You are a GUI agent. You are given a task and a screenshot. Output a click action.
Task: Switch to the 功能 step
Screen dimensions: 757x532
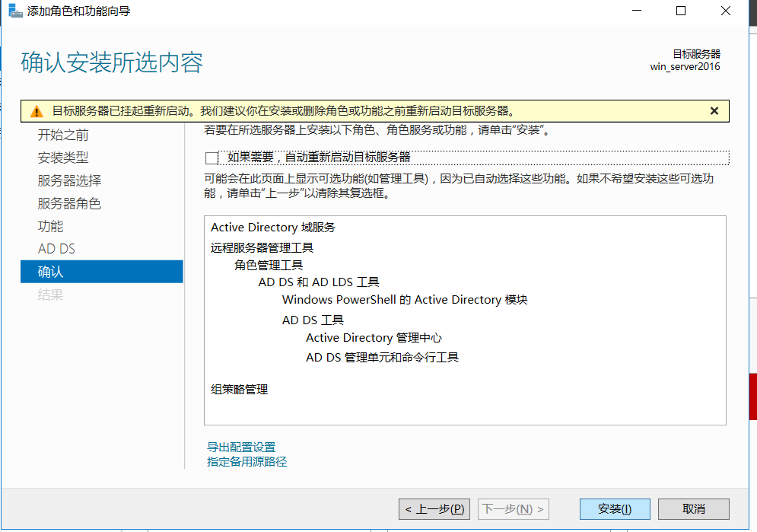(51, 226)
